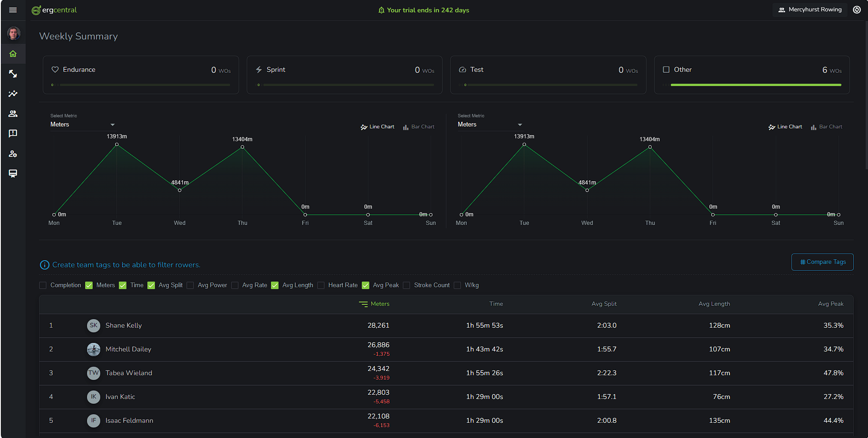This screenshot has width=868, height=438.
Task: Open the user settings icon in the sidebar
Action: coord(13,154)
